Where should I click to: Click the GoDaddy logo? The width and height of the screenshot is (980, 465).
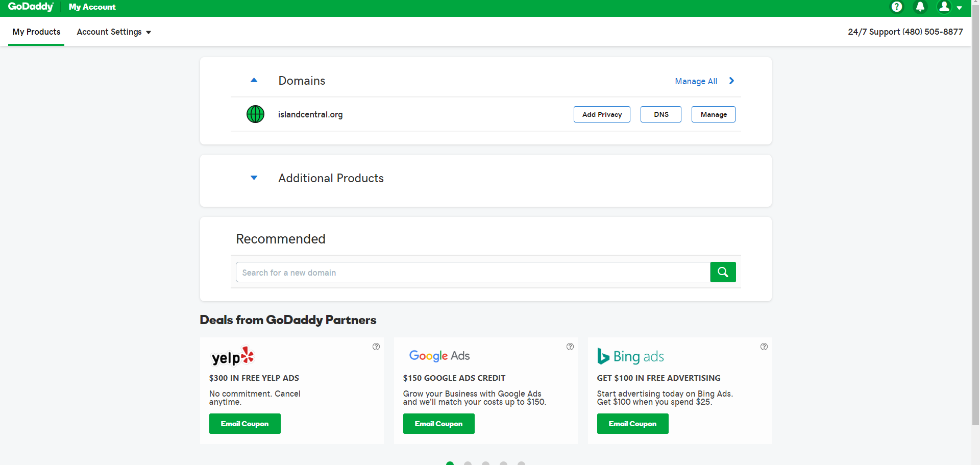[31, 7]
